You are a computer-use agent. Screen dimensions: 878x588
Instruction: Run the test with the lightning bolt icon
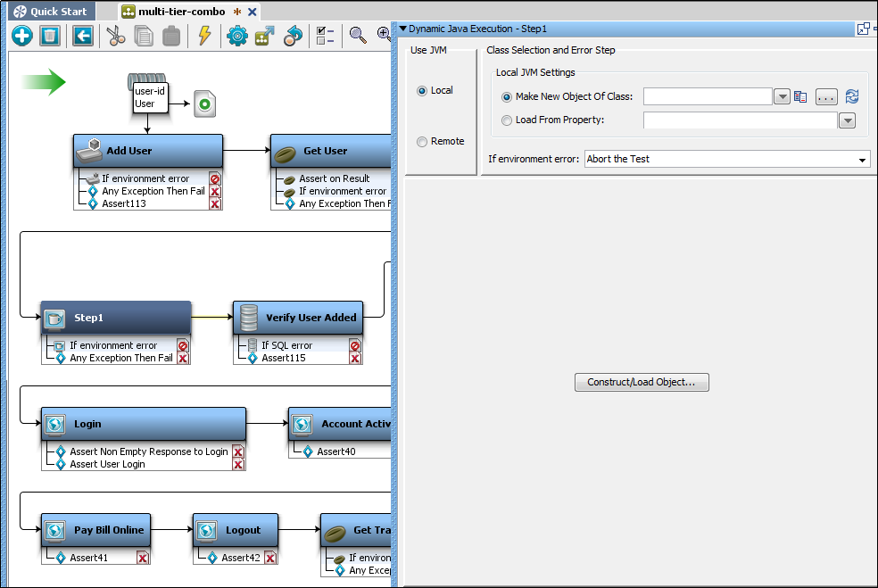coord(203,36)
